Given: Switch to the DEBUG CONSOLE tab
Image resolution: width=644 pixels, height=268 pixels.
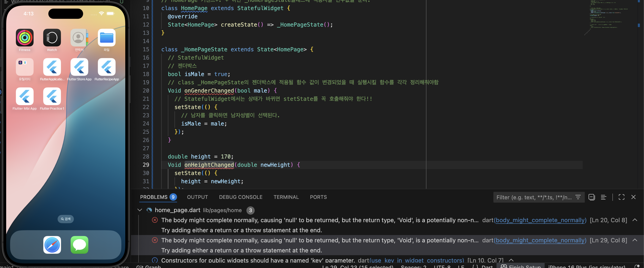Looking at the screenshot, I should 241,197.
